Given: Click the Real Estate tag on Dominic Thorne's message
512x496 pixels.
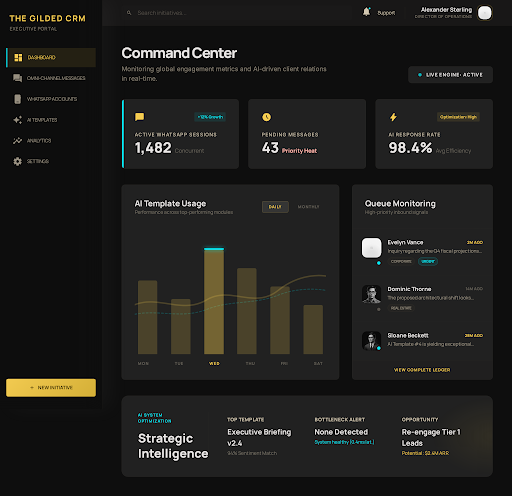Looking at the screenshot, I should (401, 308).
